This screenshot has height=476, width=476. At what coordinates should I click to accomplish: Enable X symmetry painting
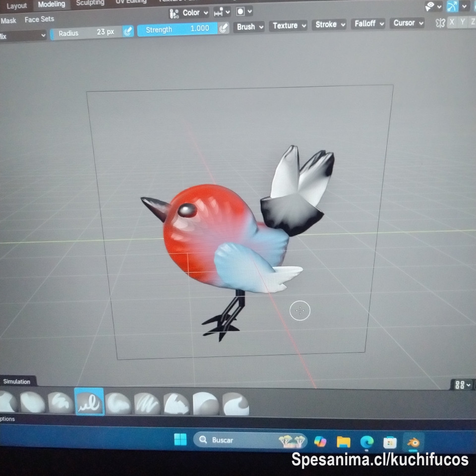451,22
